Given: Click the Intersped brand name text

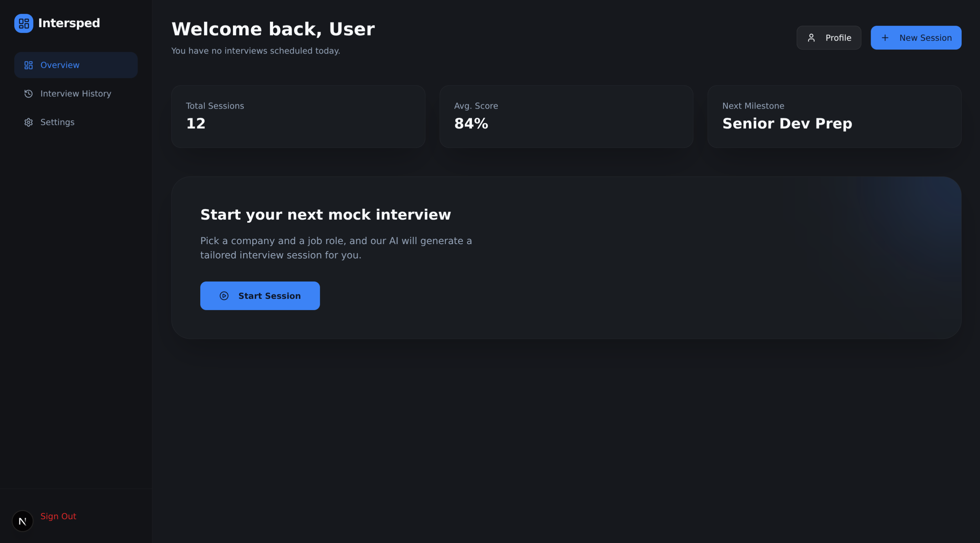Looking at the screenshot, I should tap(69, 23).
